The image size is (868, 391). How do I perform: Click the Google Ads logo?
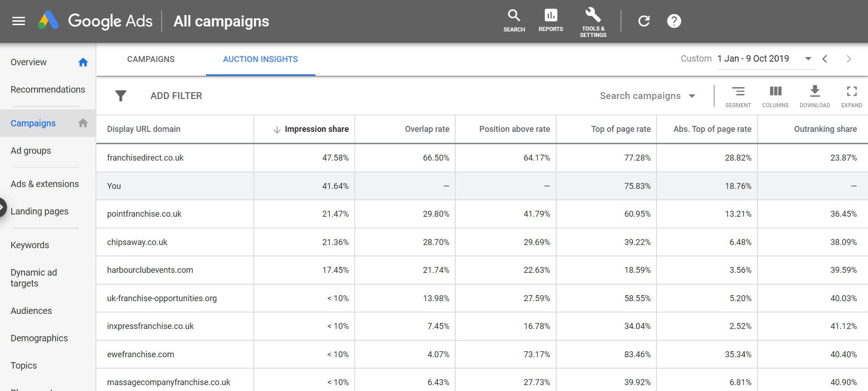(95, 21)
